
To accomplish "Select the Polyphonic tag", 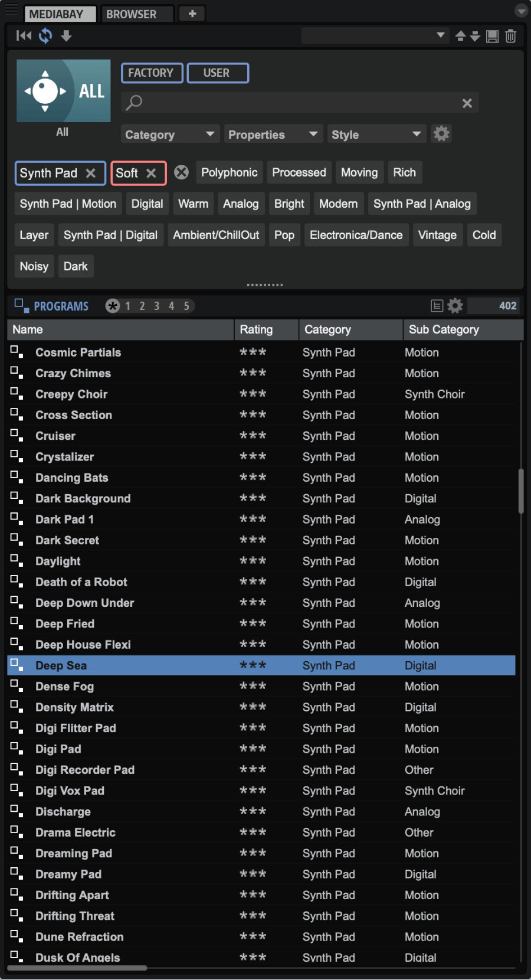I will tap(229, 172).
